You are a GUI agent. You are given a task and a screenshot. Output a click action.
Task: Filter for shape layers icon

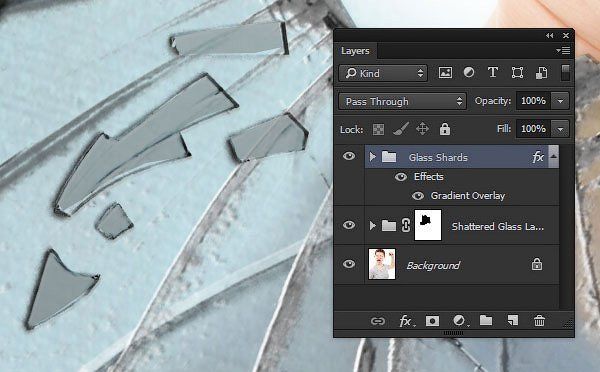517,73
